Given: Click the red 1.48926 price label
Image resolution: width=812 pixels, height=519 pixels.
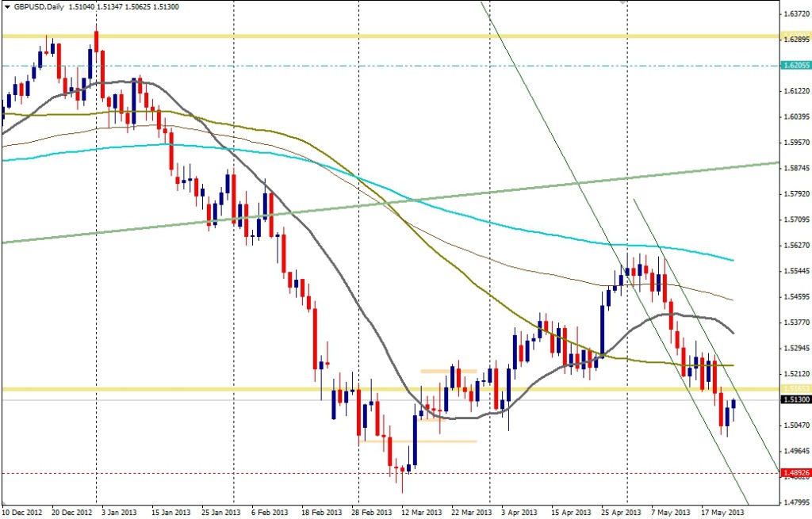Looking at the screenshot, I should pos(794,474).
